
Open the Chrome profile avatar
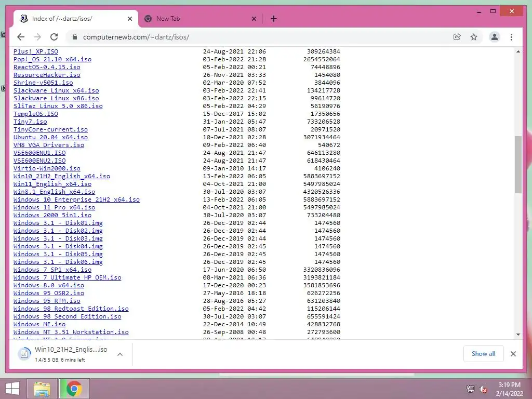[495, 37]
